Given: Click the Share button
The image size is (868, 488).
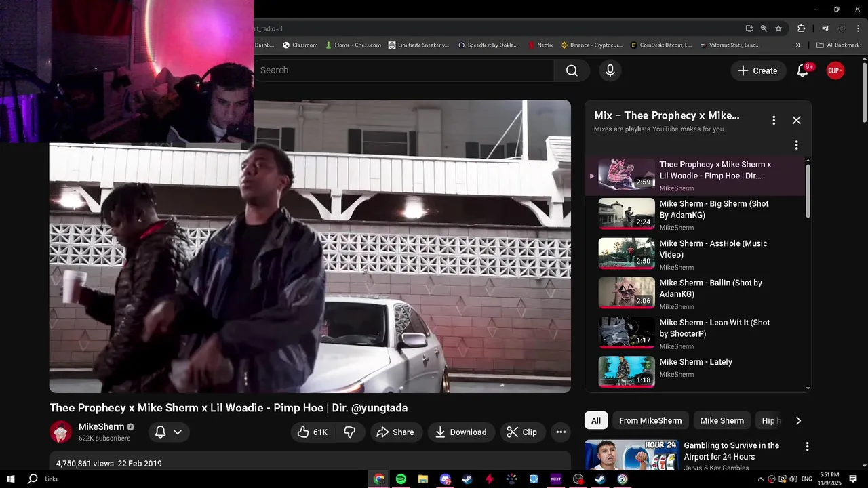Looking at the screenshot, I should tap(395, 432).
